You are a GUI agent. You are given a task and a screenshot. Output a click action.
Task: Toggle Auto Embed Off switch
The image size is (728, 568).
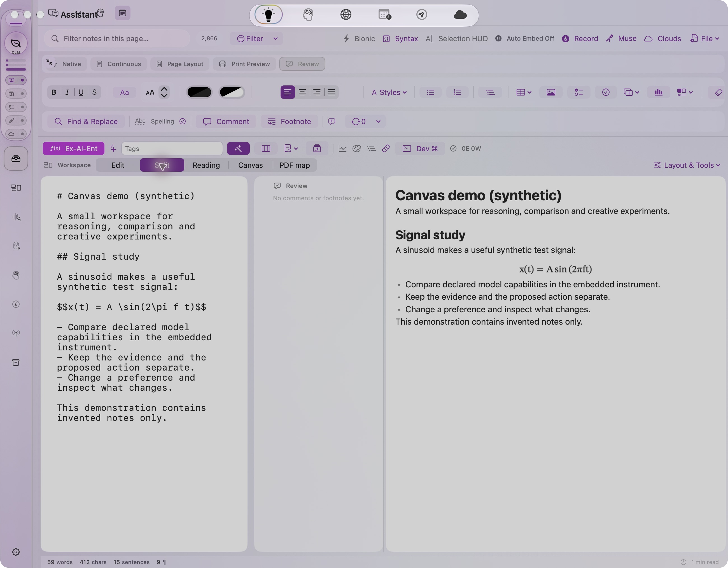[524, 39]
